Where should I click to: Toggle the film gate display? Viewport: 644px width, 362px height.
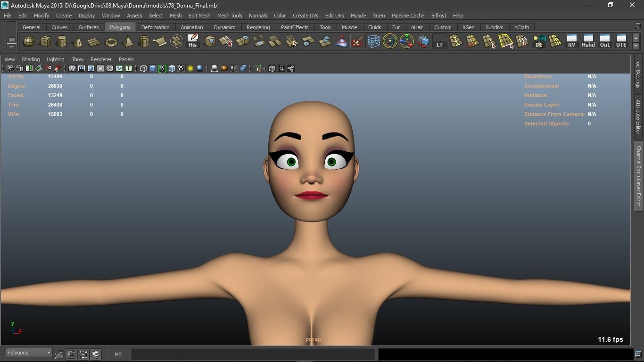click(82, 68)
